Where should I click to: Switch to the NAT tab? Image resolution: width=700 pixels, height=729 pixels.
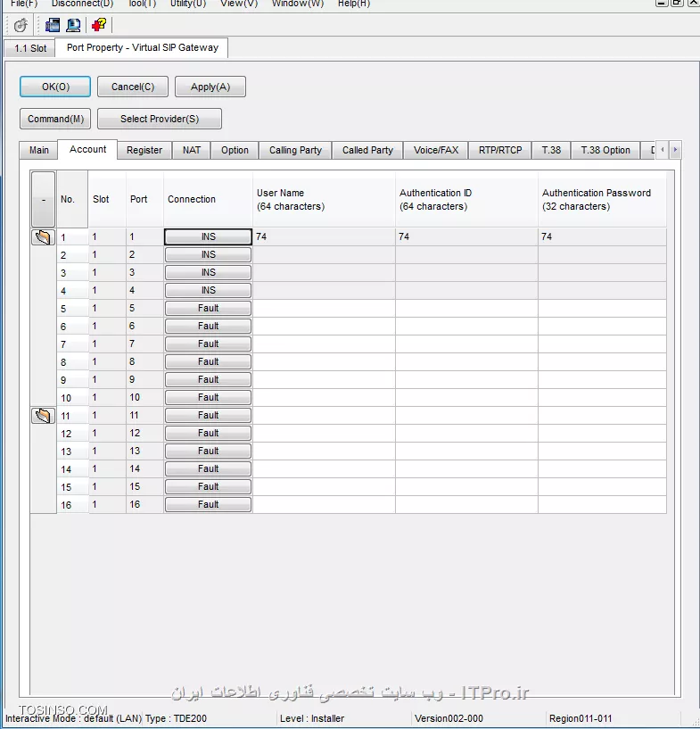(x=192, y=150)
